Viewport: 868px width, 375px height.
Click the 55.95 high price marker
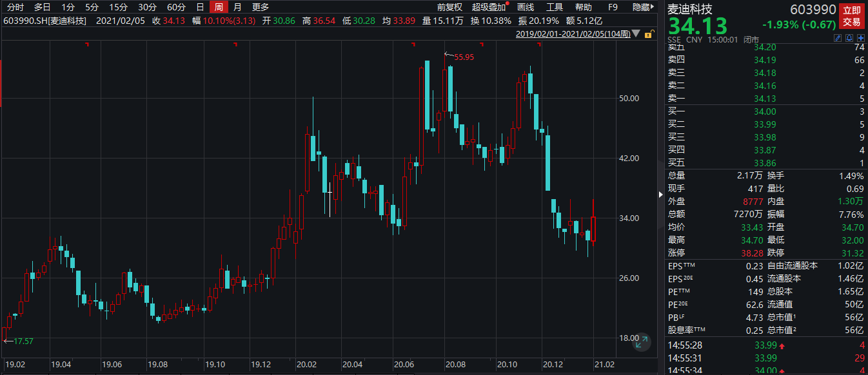[464, 57]
